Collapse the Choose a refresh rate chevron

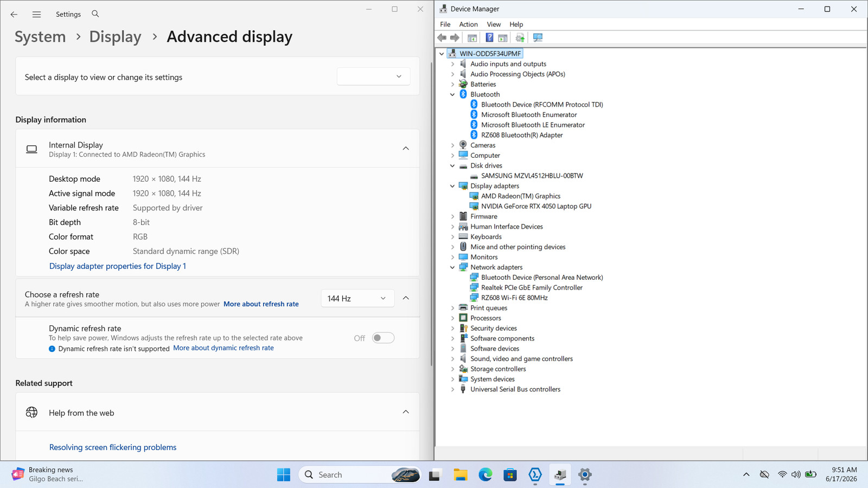pos(406,298)
